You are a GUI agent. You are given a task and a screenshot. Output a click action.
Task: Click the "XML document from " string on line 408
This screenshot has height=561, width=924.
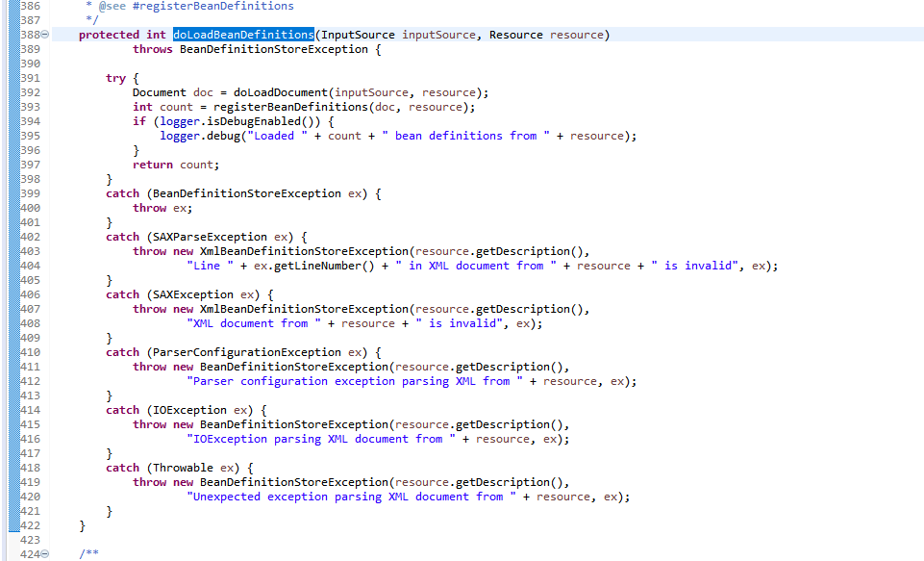254,324
